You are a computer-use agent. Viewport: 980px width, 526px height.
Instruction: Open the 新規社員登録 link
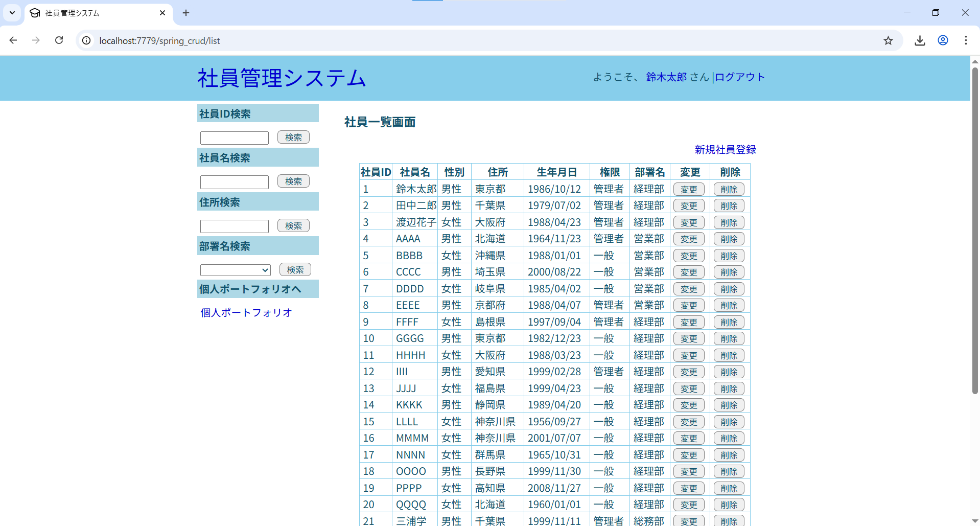pyautogui.click(x=725, y=150)
